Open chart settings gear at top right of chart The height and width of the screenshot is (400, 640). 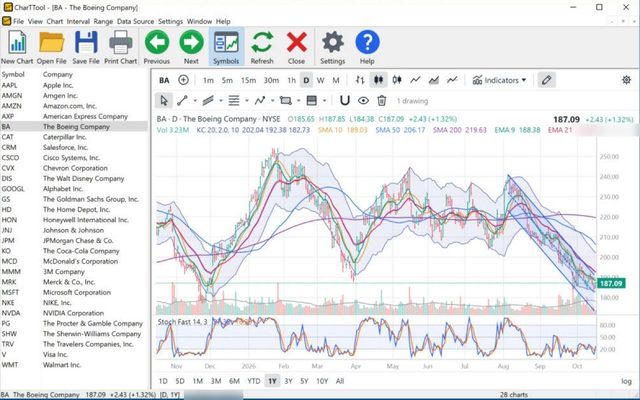[x=626, y=80]
